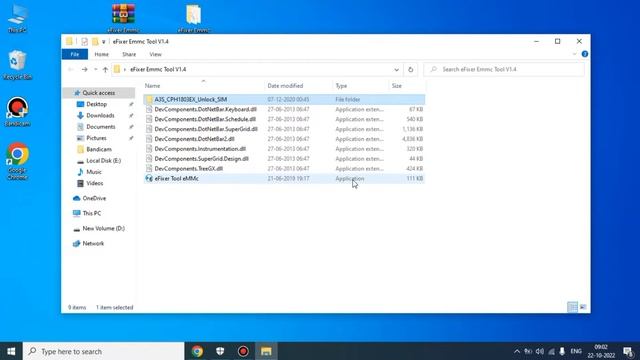Click the Bandicam record icon in taskbar

(243, 351)
